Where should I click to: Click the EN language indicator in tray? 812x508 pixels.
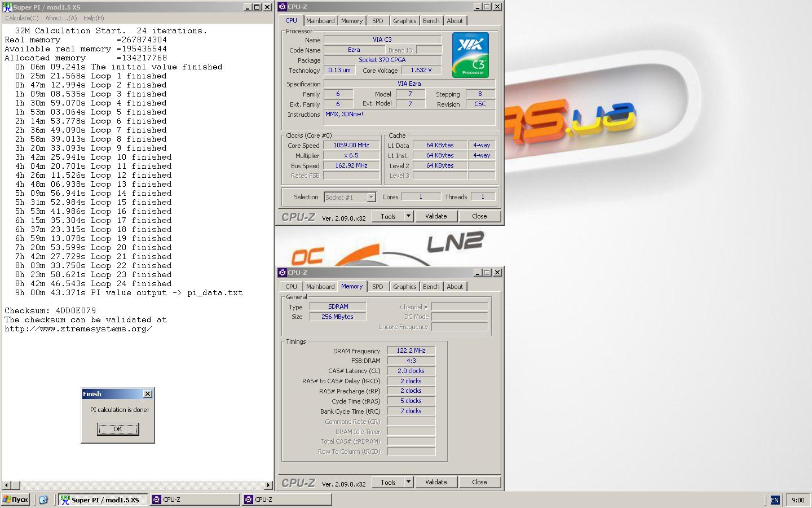coord(775,500)
